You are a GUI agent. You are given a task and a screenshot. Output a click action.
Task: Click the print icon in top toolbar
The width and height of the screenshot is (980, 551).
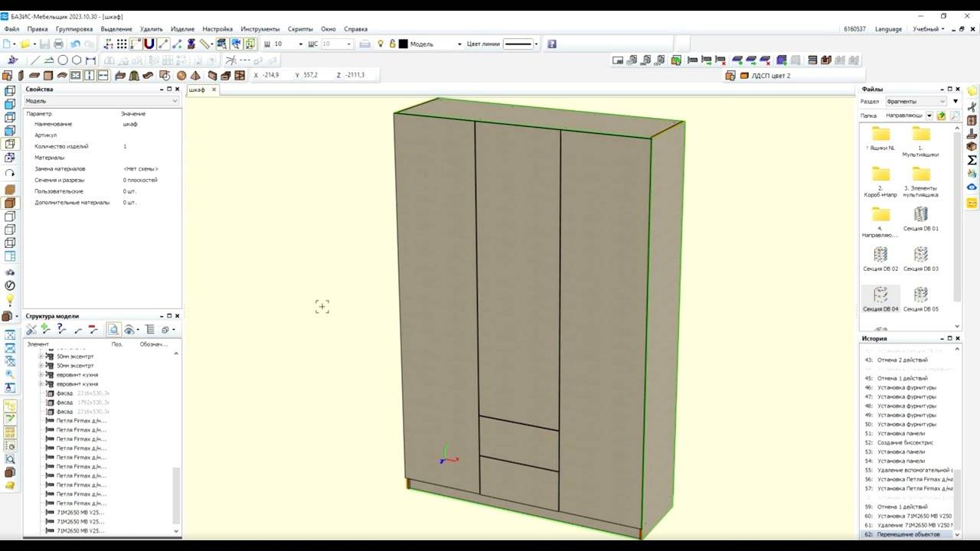coord(58,44)
